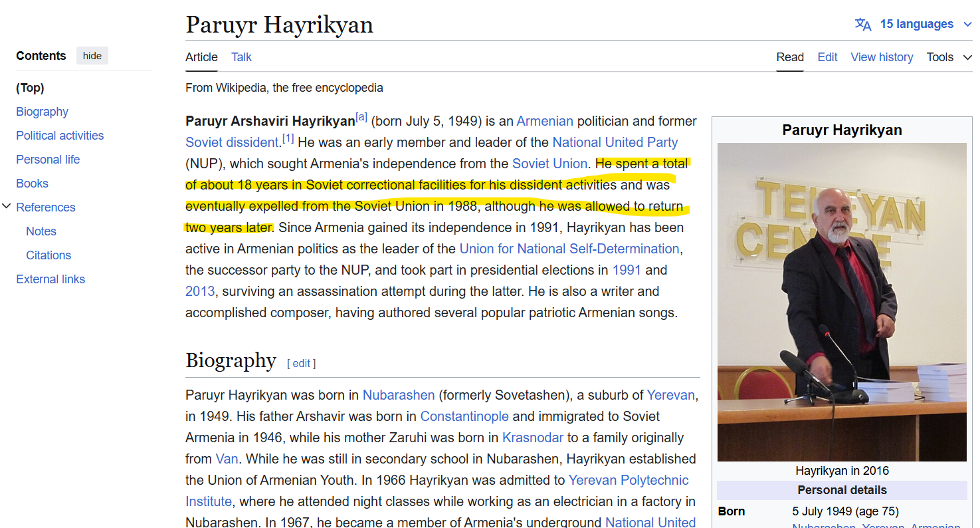Screen dimensions: 980x528
Task: Click the Soviet dissident link
Action: pyautogui.click(x=232, y=142)
